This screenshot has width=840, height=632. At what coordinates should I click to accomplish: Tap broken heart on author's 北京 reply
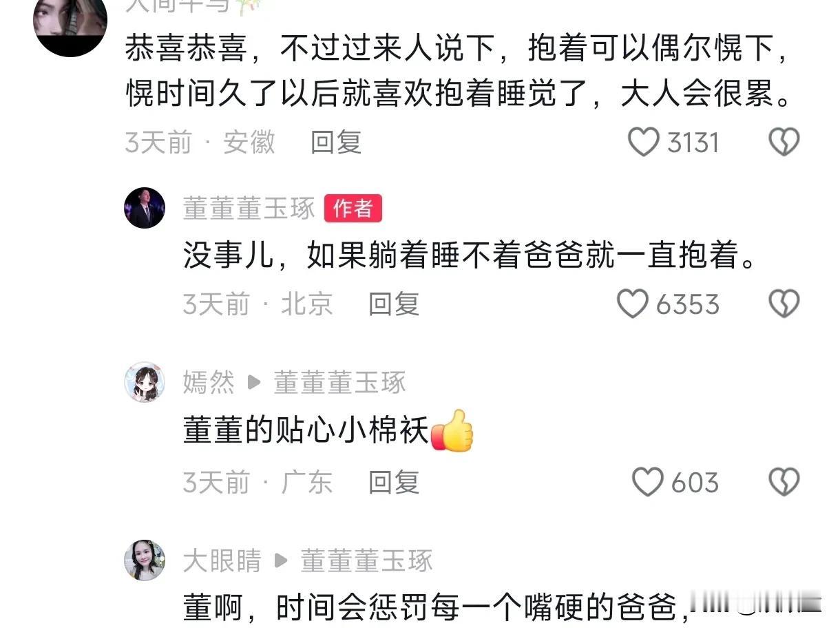pos(784,304)
